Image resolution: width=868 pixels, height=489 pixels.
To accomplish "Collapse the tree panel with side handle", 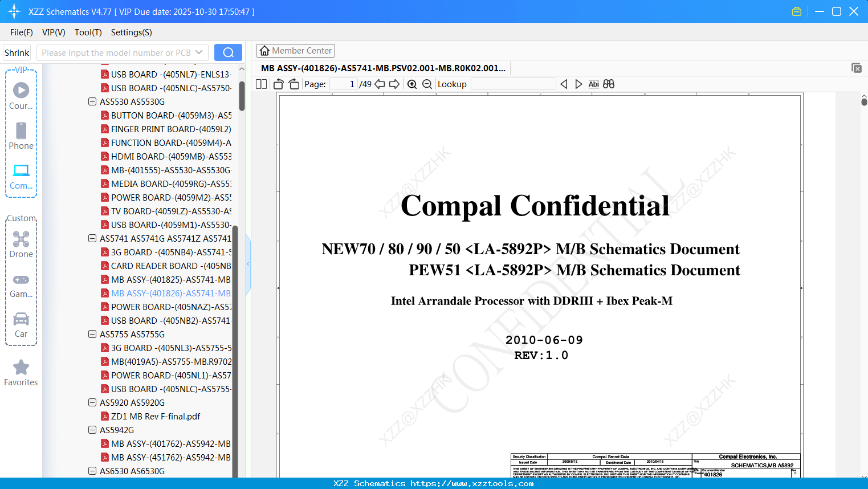I will pos(248,264).
